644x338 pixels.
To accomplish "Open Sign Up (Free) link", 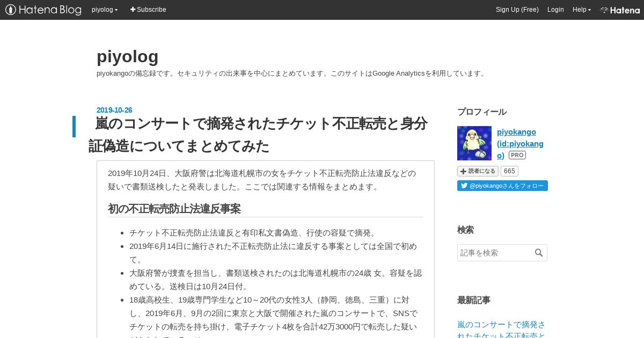I will click(x=517, y=10).
